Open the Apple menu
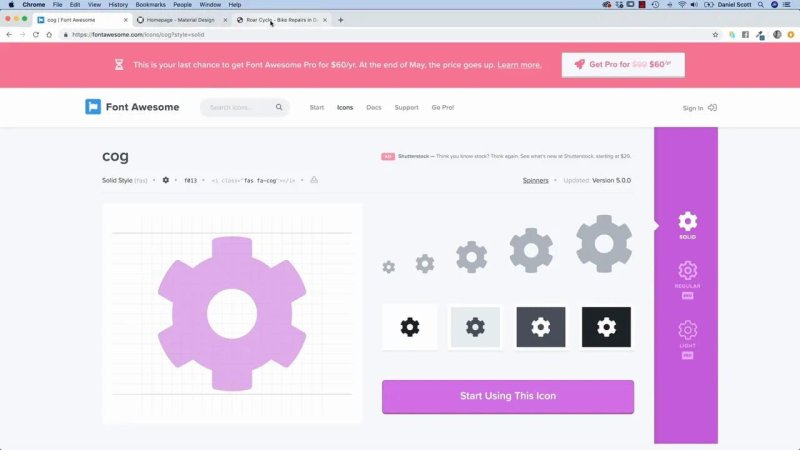This screenshot has height=450, width=800. pyautogui.click(x=11, y=5)
